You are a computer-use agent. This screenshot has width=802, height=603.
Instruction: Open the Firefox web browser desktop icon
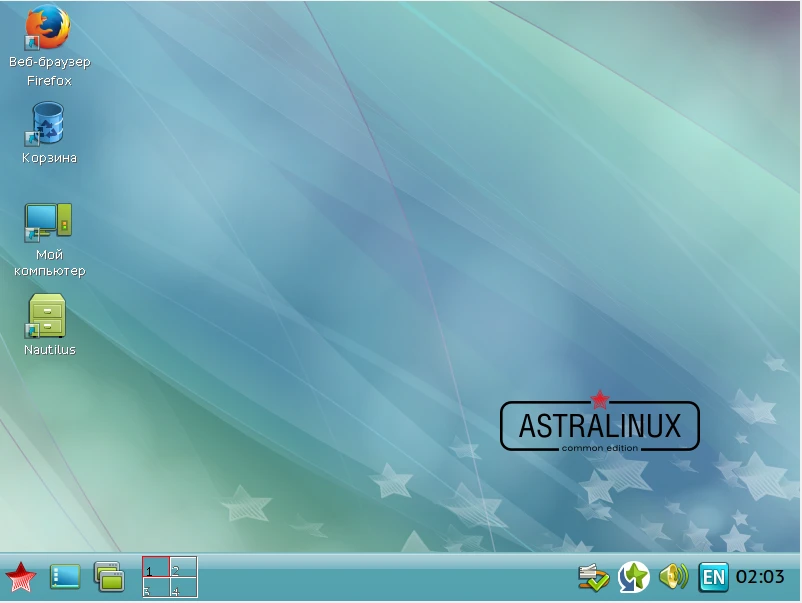click(47, 27)
